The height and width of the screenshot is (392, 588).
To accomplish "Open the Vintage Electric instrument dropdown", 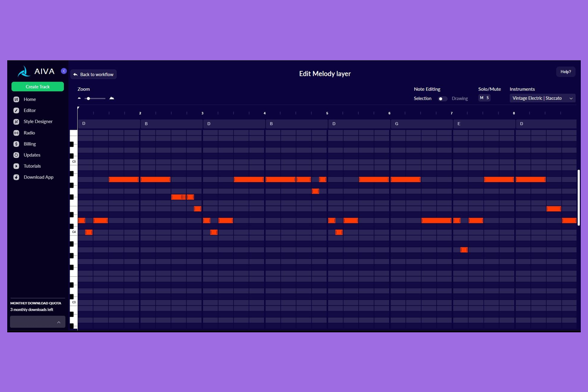I will tap(542, 98).
